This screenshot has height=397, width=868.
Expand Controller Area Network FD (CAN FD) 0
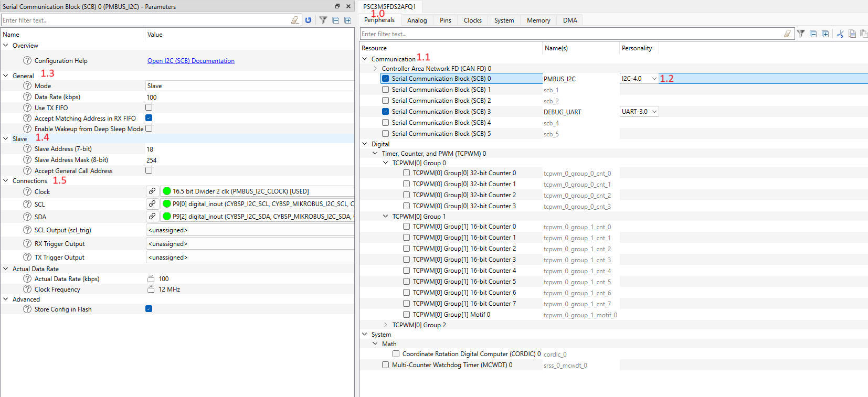(375, 69)
